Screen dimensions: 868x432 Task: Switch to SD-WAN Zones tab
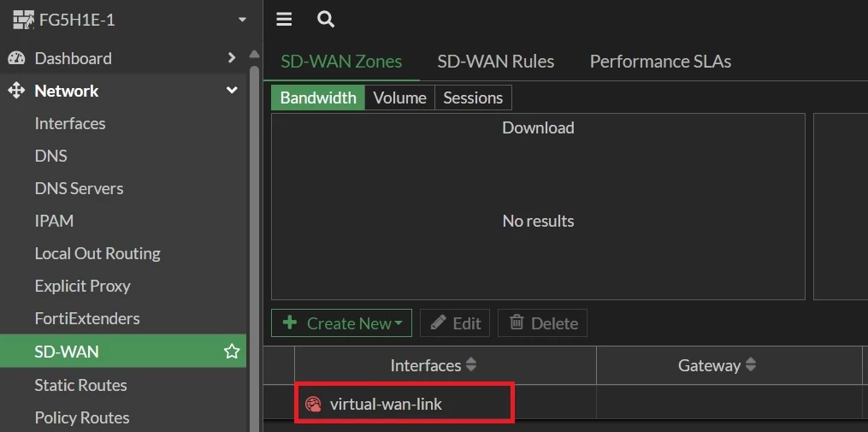pos(341,61)
